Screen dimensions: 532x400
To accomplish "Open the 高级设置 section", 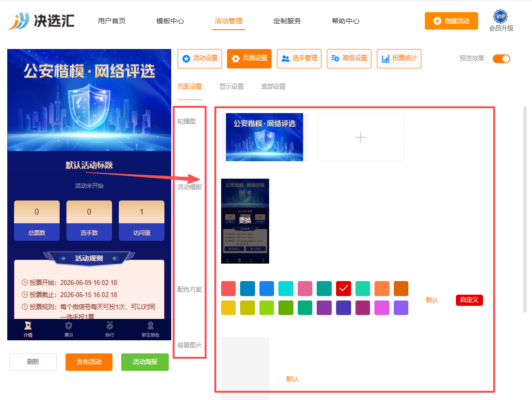I will (x=349, y=59).
